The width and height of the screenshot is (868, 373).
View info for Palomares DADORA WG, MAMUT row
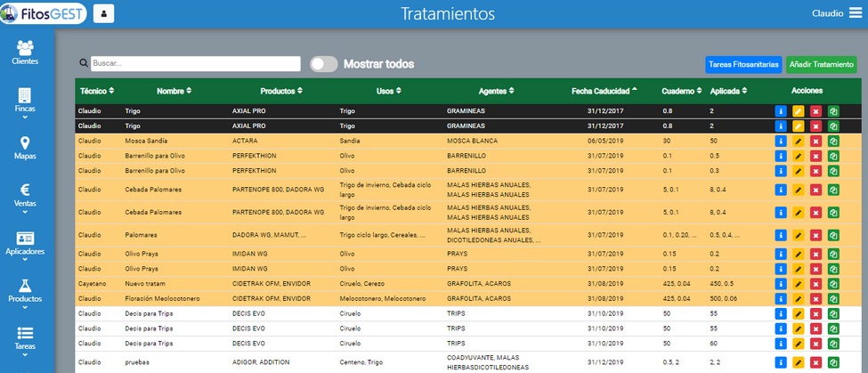[781, 235]
